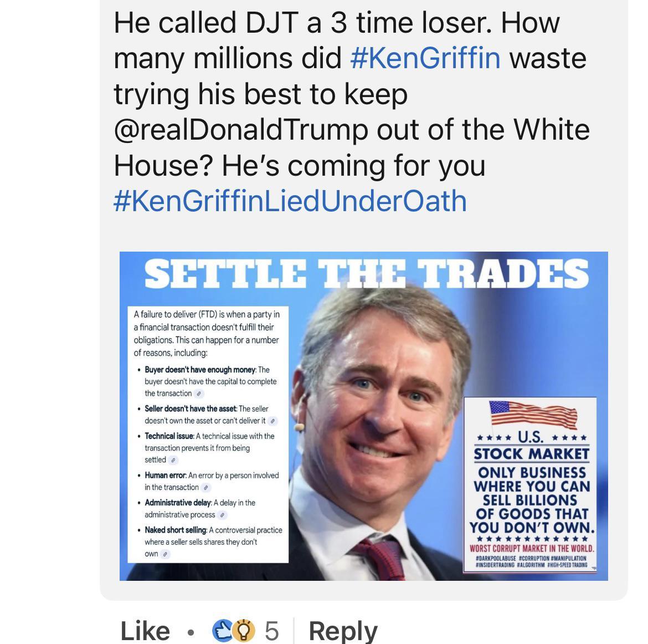This screenshot has height=644, width=648.
Task: Click link icon after 'the transaction' under Buyer
Action: point(199,393)
